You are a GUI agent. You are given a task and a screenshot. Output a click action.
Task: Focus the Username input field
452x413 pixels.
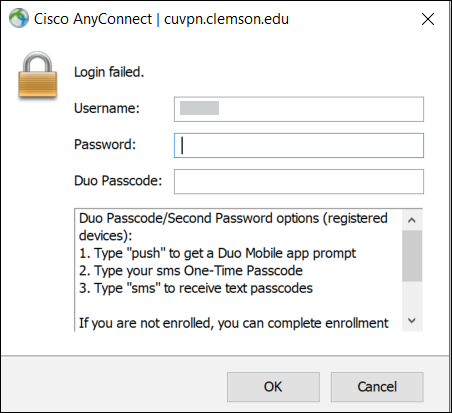coord(299,109)
